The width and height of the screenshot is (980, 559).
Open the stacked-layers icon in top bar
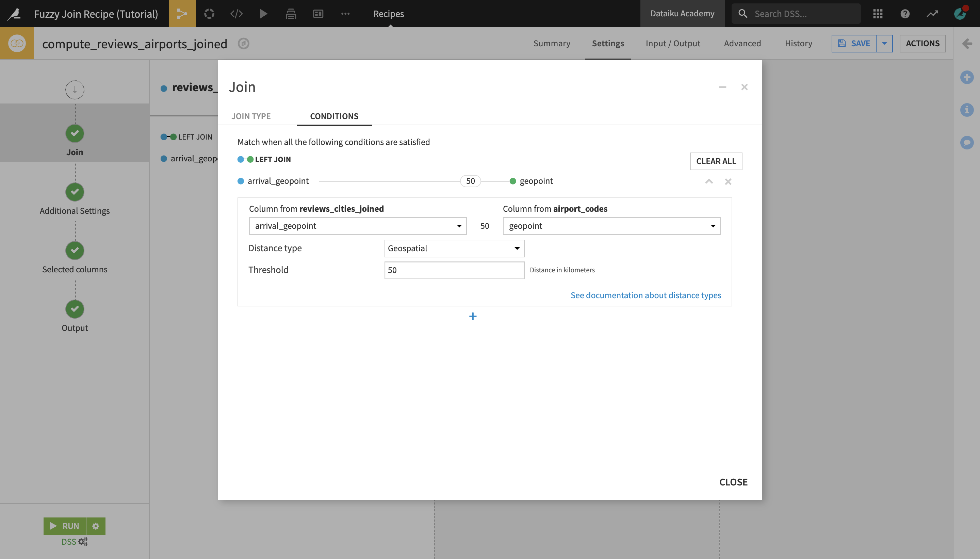coord(291,14)
